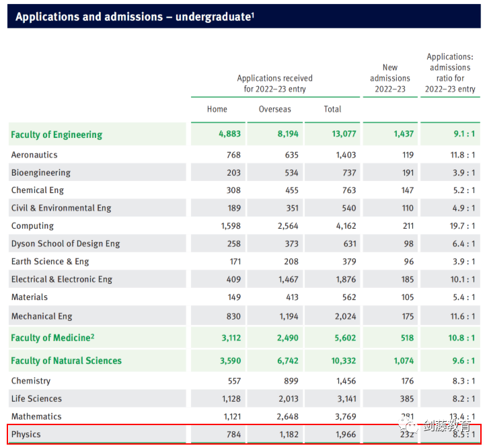The image size is (487, 448).
Task: Click the Faculty of Engineering heading
Action: (x=57, y=135)
